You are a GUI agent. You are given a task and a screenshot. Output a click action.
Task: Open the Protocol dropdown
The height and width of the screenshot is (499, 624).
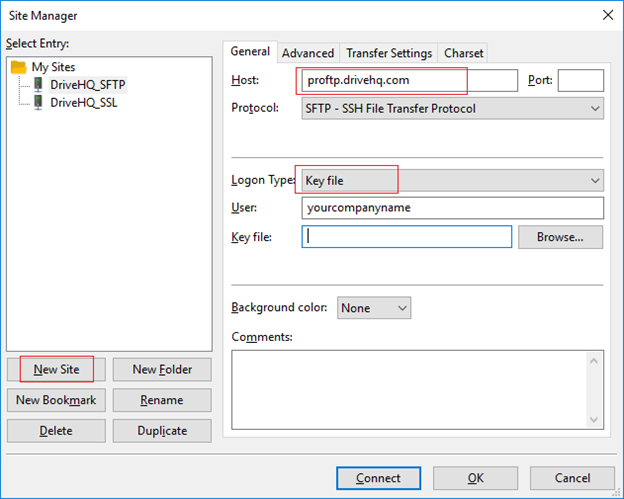(452, 108)
